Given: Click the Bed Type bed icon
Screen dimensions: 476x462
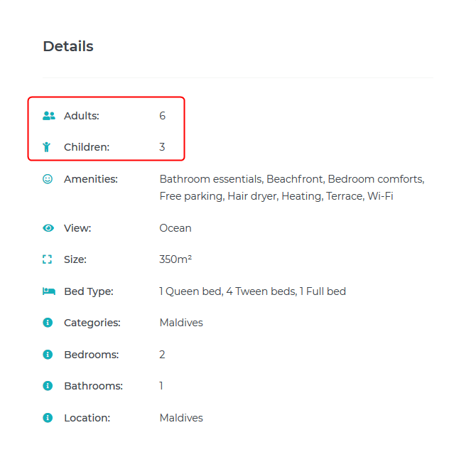Looking at the screenshot, I should tap(48, 291).
